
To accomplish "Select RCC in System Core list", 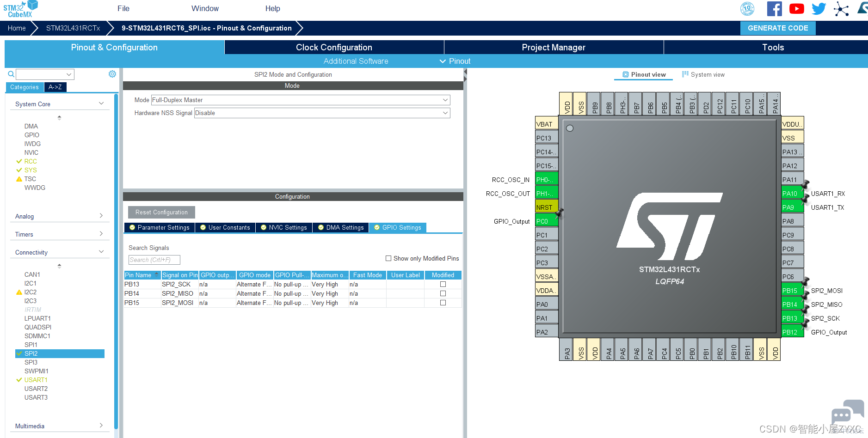I will (x=31, y=161).
